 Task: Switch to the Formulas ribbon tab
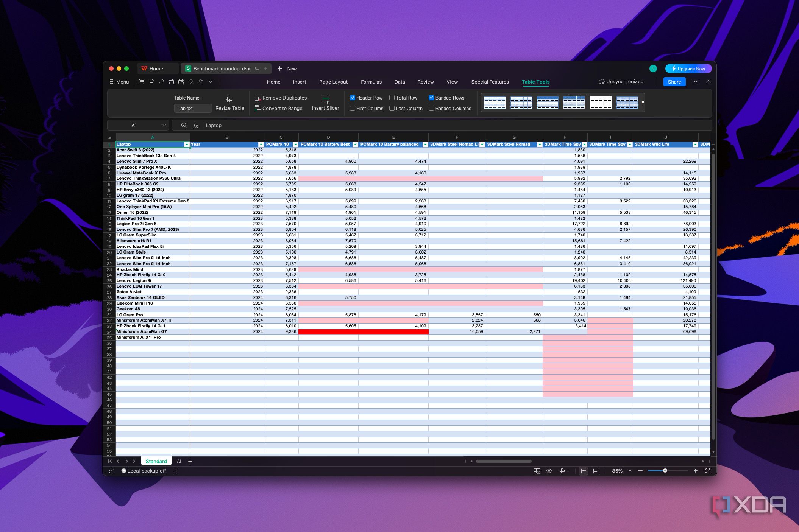(x=371, y=82)
